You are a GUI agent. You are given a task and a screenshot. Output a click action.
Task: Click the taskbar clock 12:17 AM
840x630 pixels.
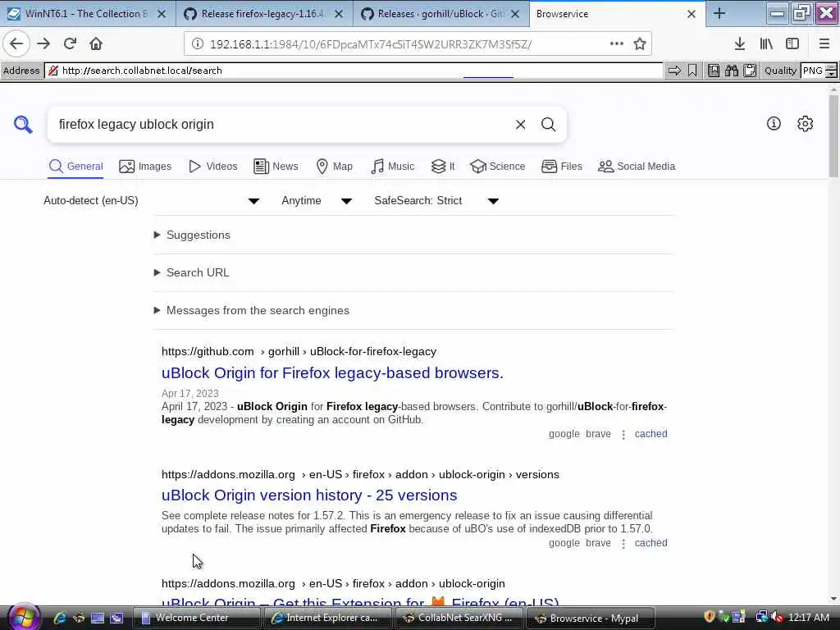pyautogui.click(x=809, y=618)
